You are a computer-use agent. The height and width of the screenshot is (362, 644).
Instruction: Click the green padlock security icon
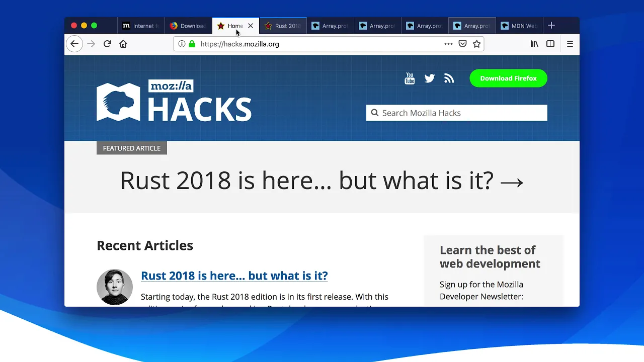[x=192, y=44]
